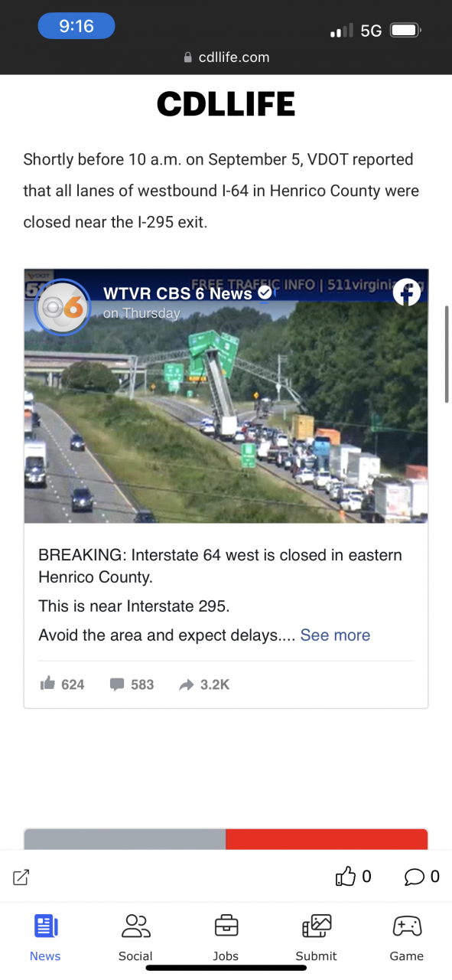Tap the CDLLIFE site logo

click(x=226, y=104)
